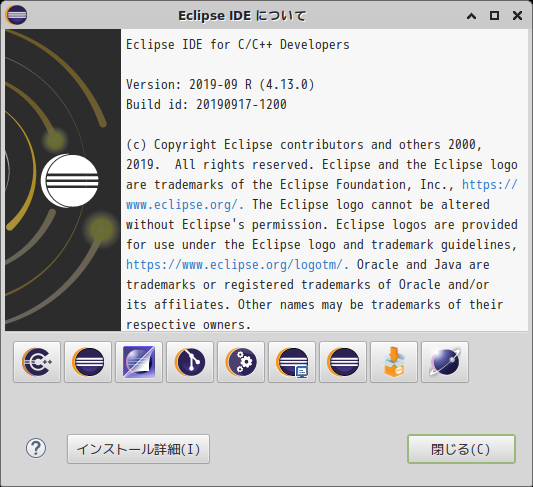Open the Git branch feature icon

(x=190, y=362)
